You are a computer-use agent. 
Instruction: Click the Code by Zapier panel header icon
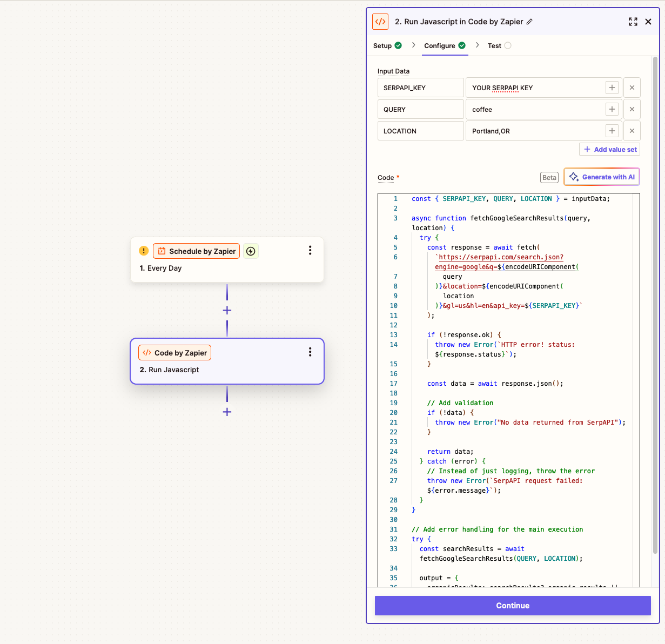coord(380,22)
